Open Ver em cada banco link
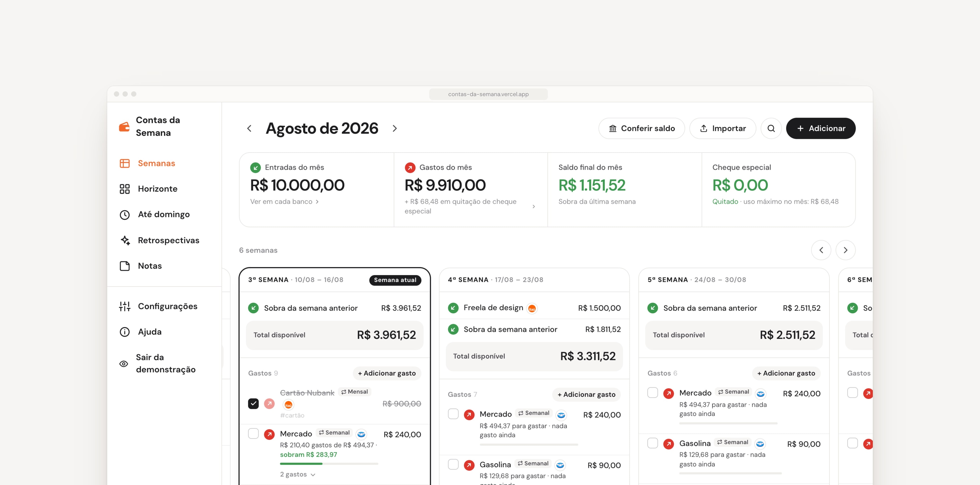This screenshot has width=980, height=485. (x=284, y=202)
